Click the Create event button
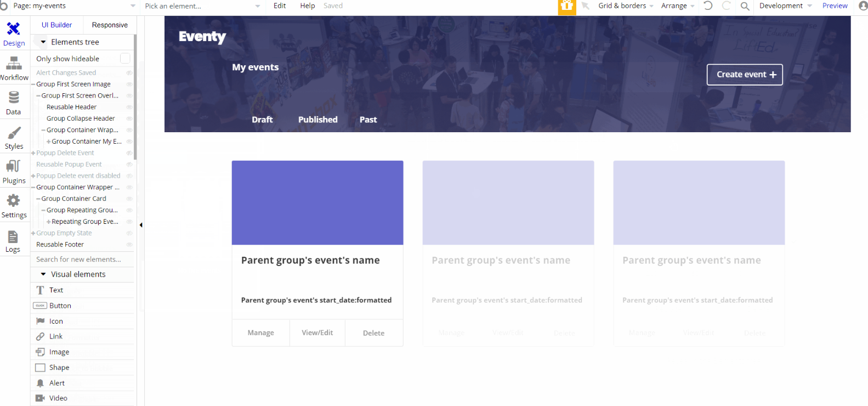Image resolution: width=868 pixels, height=406 pixels. [x=745, y=75]
